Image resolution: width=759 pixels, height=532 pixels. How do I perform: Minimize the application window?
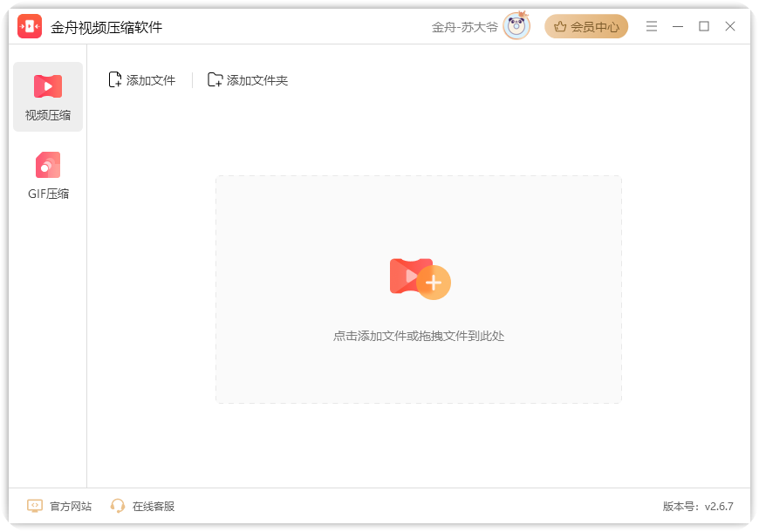pos(678,26)
